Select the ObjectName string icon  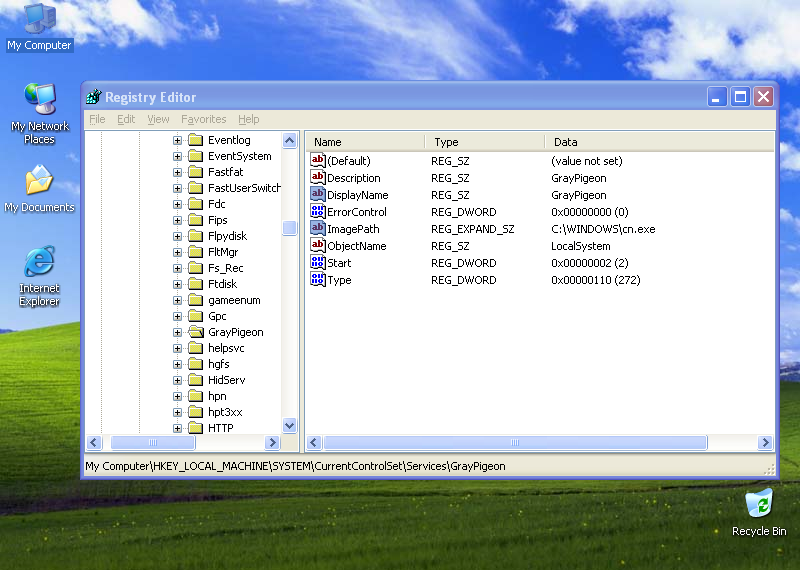coord(317,245)
